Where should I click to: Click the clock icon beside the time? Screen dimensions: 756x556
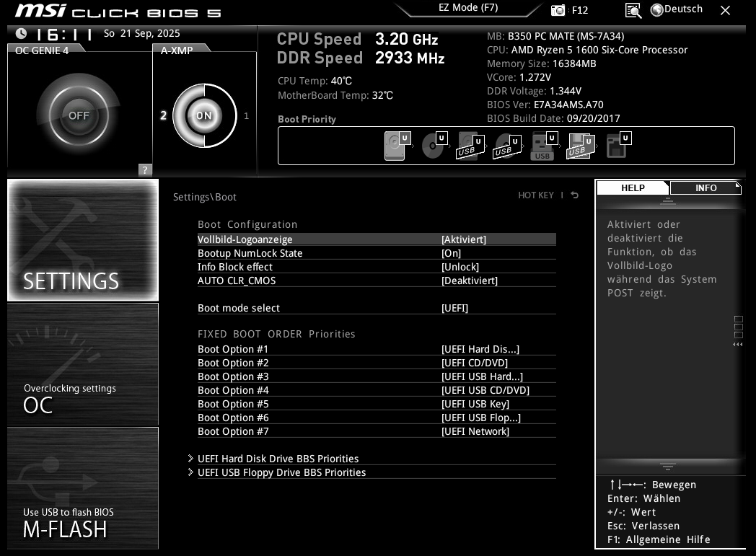click(21, 34)
